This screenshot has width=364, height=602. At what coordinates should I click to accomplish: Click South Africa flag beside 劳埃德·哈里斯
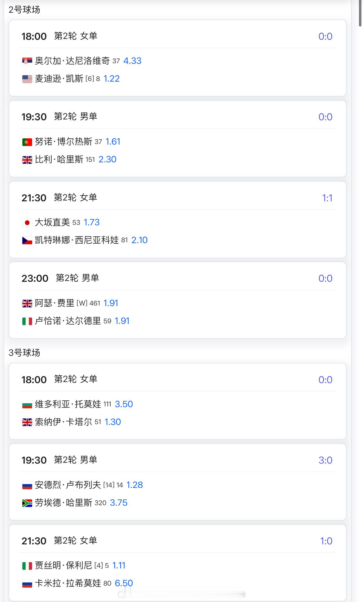tap(27, 503)
